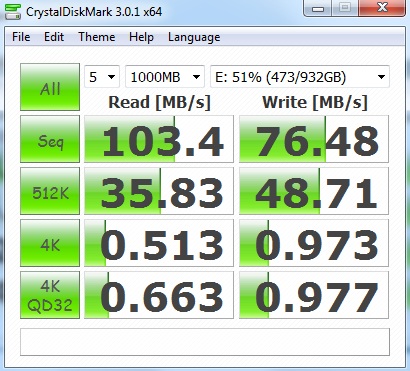Click the Seq read result 103.4

pos(159,139)
